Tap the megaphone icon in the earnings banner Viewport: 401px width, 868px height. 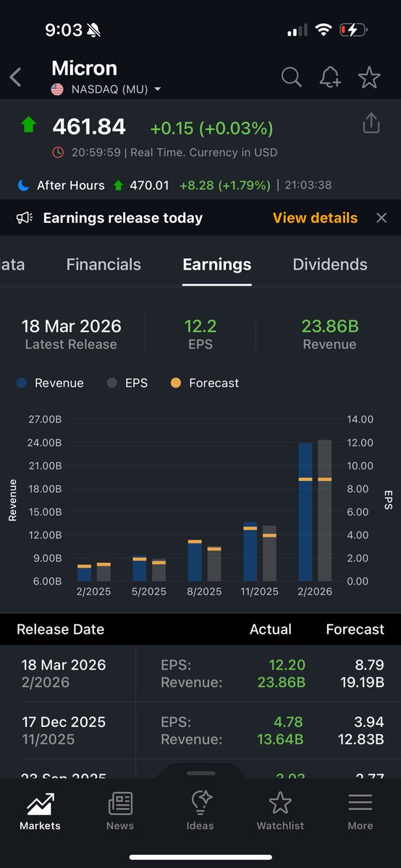click(25, 218)
